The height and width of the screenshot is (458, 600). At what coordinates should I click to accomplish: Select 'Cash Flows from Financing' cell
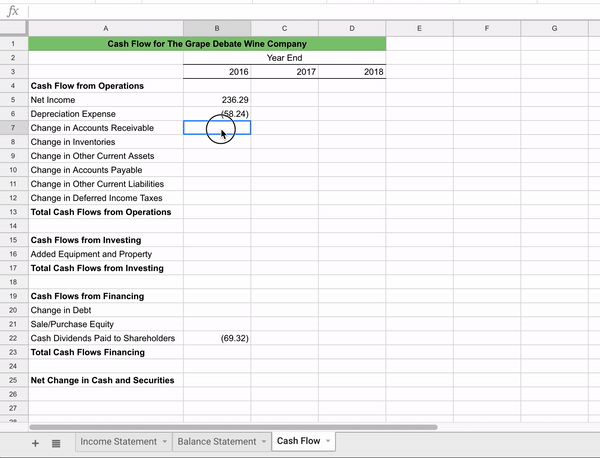pyautogui.click(x=106, y=296)
